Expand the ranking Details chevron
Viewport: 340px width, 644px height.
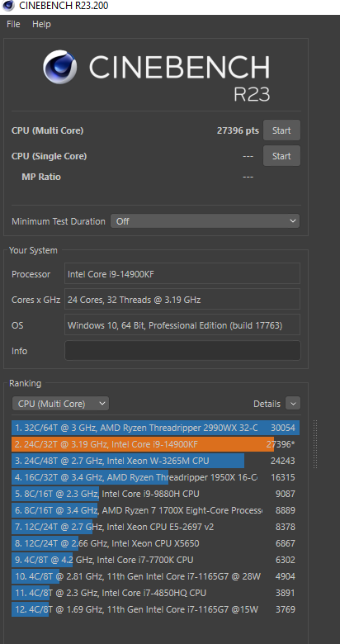point(293,404)
